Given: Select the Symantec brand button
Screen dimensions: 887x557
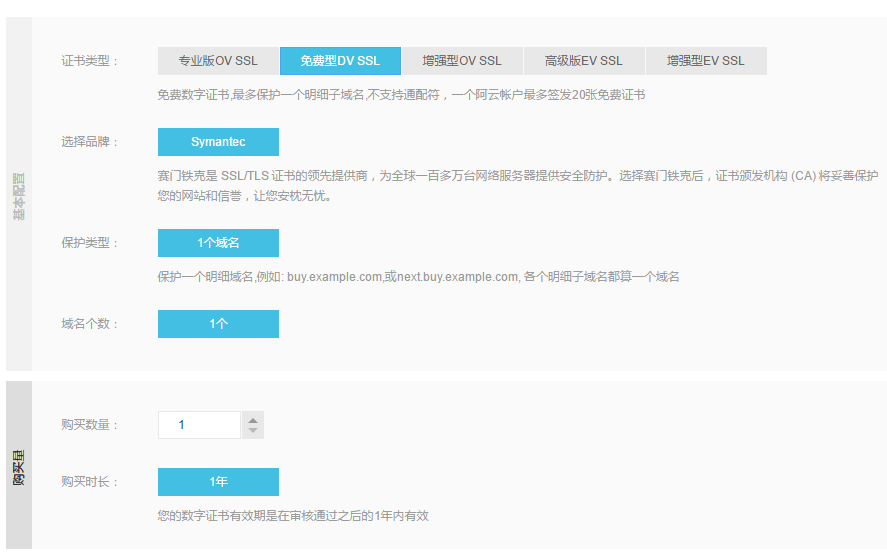Looking at the screenshot, I should pos(218,142).
